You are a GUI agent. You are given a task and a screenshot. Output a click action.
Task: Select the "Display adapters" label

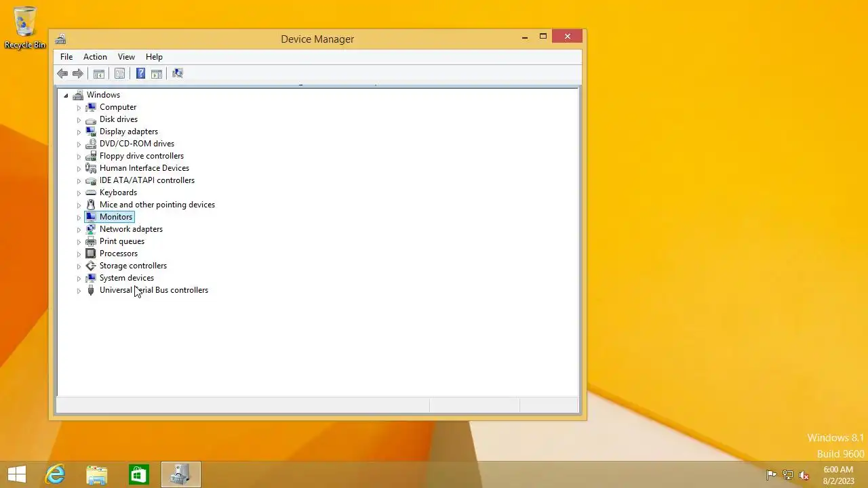pyautogui.click(x=129, y=131)
